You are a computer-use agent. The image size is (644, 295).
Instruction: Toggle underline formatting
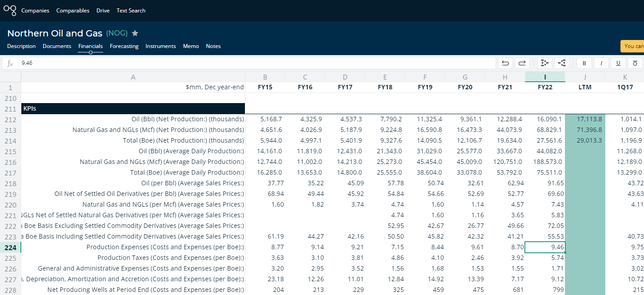tap(618, 63)
